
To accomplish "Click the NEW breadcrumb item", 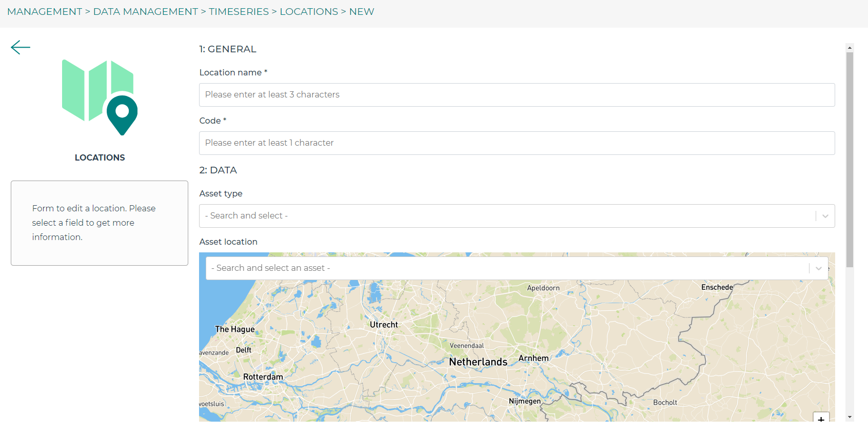I will point(362,11).
